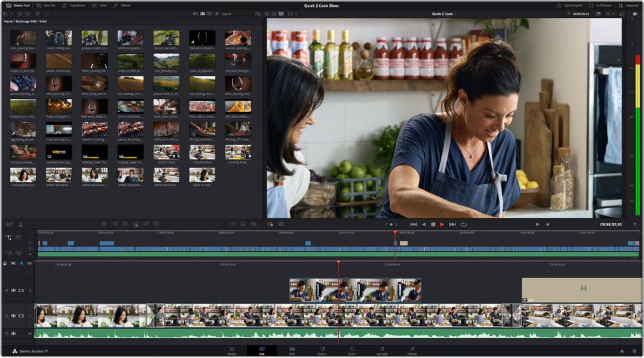Disable video track 1 visibility

(21, 316)
